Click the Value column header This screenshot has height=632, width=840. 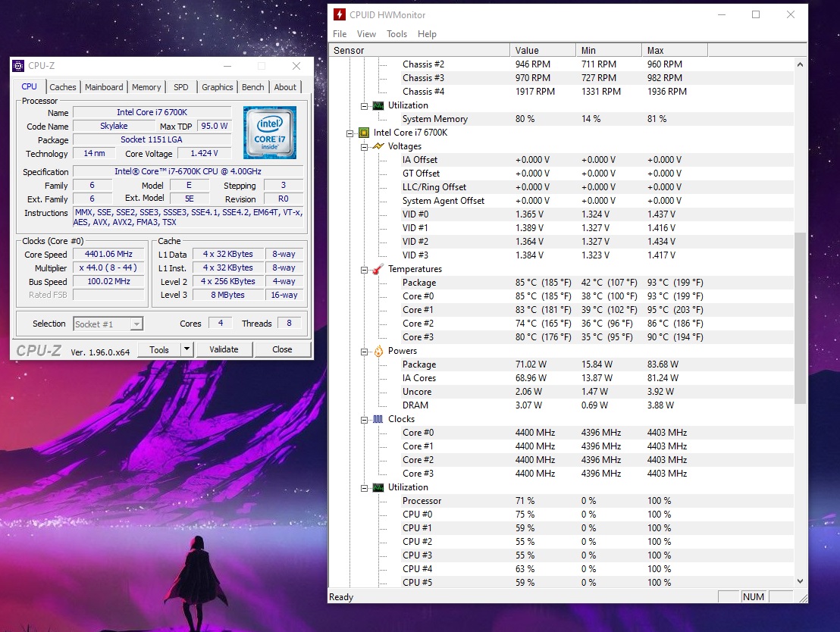[543, 50]
